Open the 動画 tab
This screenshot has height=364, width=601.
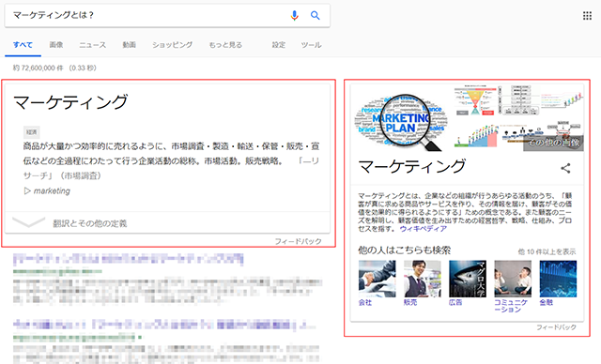130,45
